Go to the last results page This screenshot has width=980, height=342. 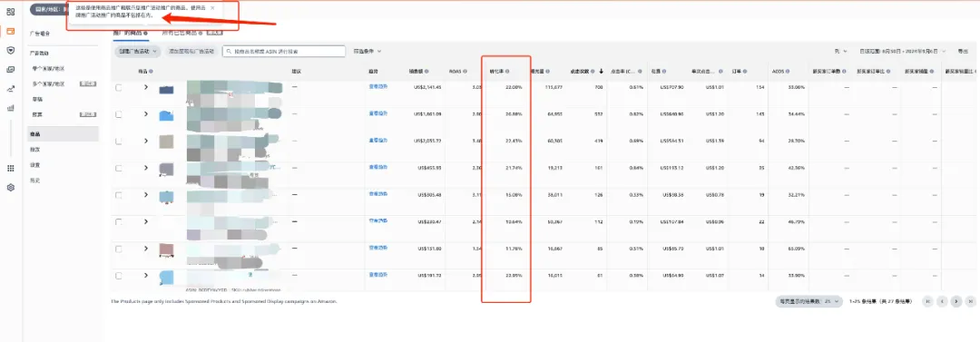point(970,301)
